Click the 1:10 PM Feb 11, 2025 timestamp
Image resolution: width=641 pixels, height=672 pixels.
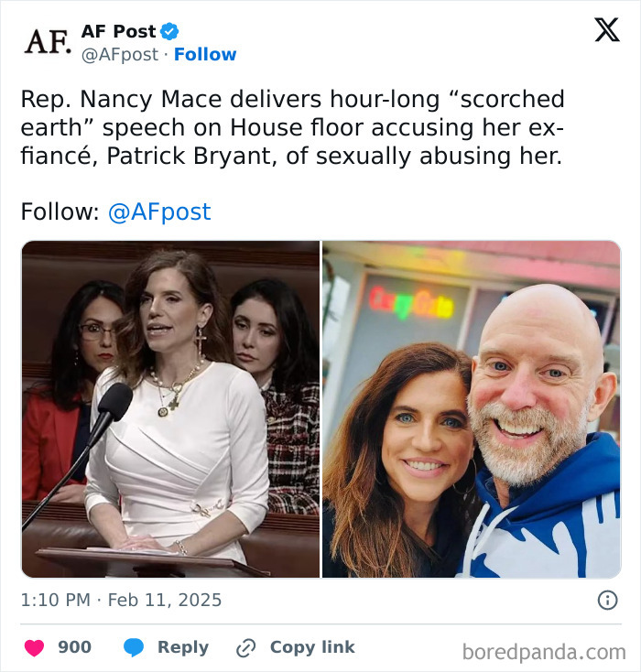pyautogui.click(x=121, y=601)
